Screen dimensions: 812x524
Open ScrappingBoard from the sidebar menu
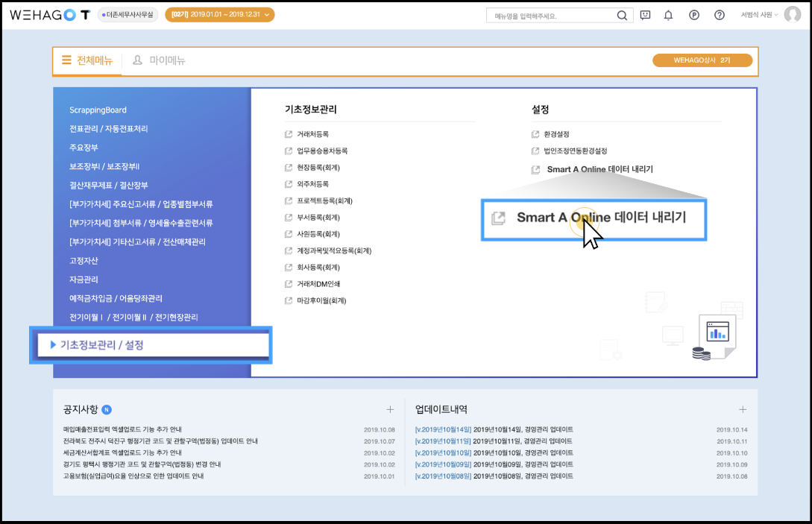click(x=98, y=110)
